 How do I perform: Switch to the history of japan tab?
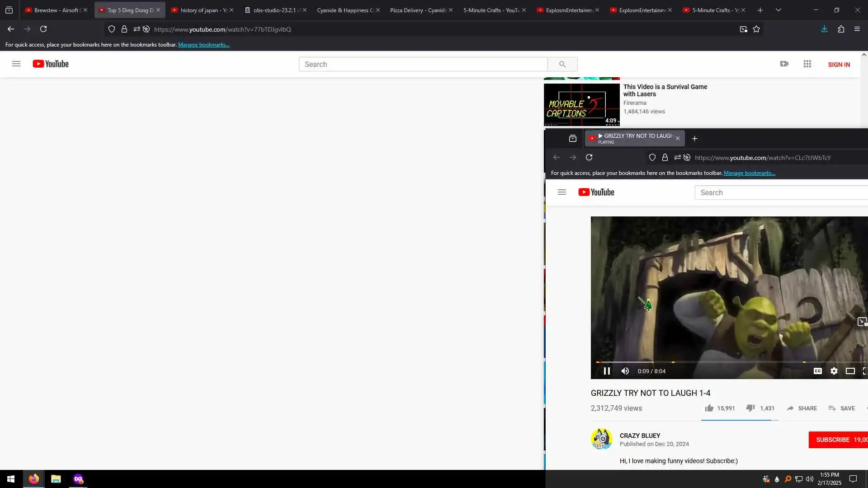[x=200, y=10]
